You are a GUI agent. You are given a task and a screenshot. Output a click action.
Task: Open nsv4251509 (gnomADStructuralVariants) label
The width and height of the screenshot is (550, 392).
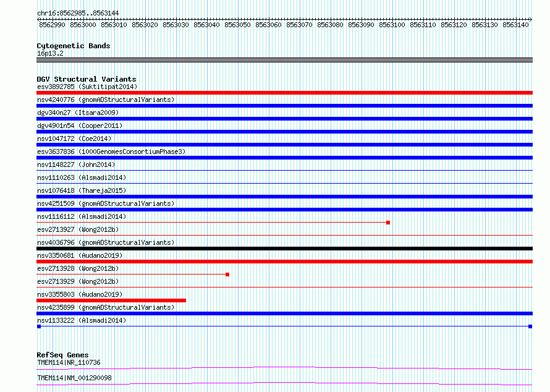pos(106,203)
